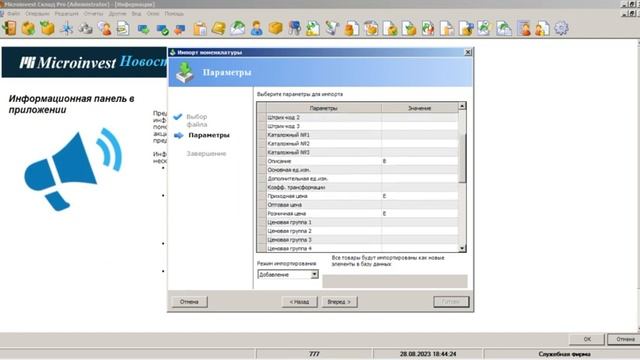Click the yellow notebook toolbar icon
The height and width of the screenshot is (360, 640).
click(219, 29)
